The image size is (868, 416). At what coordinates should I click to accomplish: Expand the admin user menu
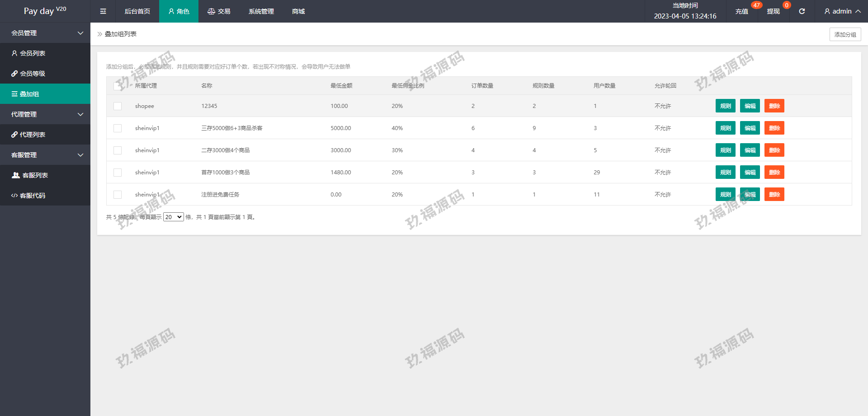(x=842, y=11)
